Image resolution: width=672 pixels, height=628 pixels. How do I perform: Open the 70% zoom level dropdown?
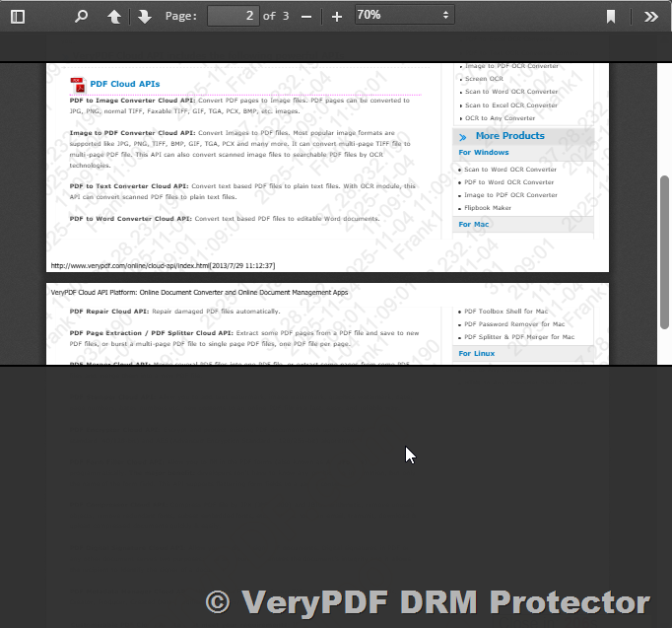click(404, 16)
